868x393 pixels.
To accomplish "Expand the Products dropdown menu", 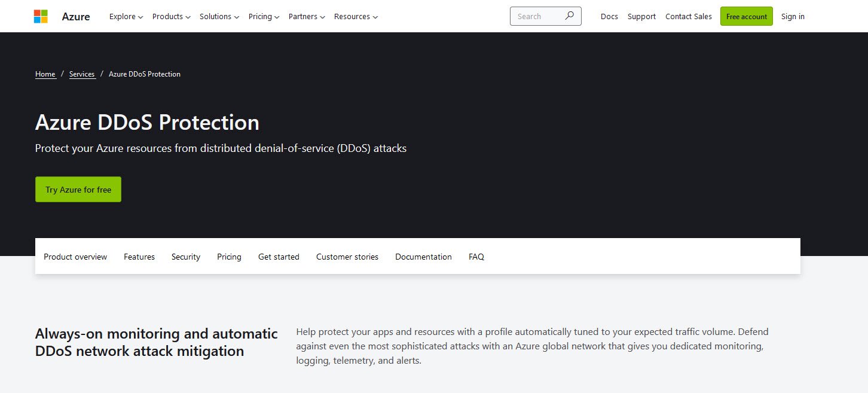I will click(x=172, y=17).
